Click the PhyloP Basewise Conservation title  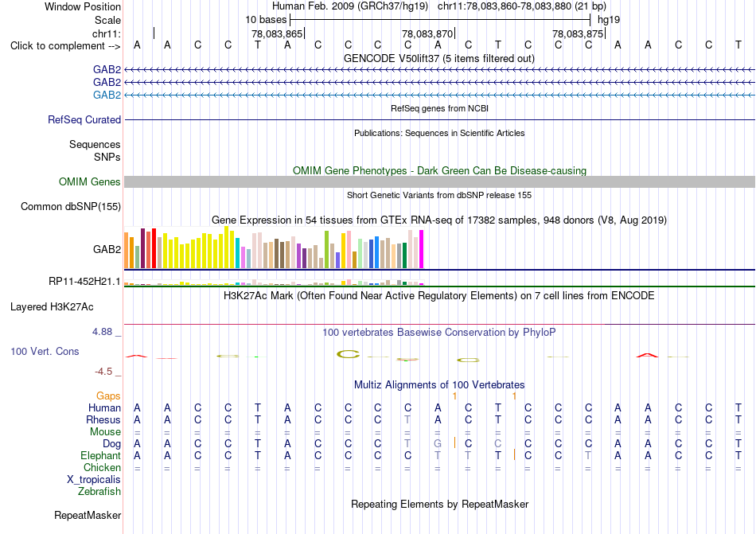439,332
